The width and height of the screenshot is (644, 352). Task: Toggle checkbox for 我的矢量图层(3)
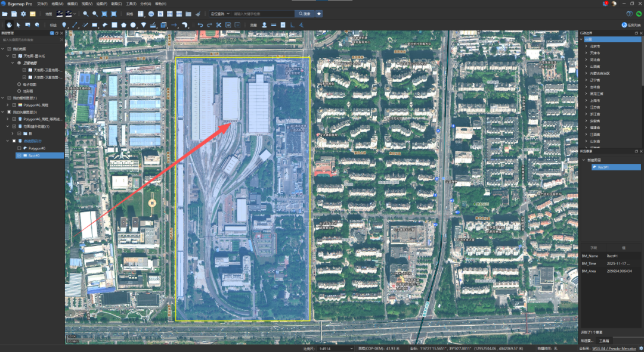tap(10, 112)
